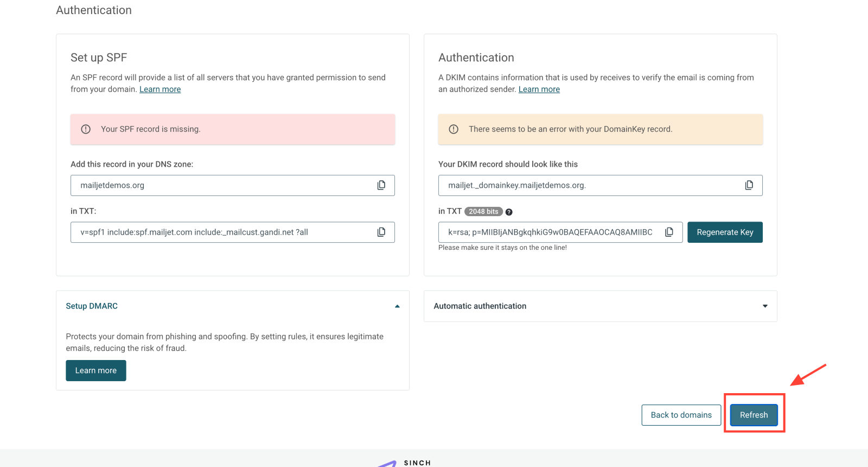Click the 'Your SPF record is missing.' message
Viewport: 868px width, 467px height.
[151, 129]
